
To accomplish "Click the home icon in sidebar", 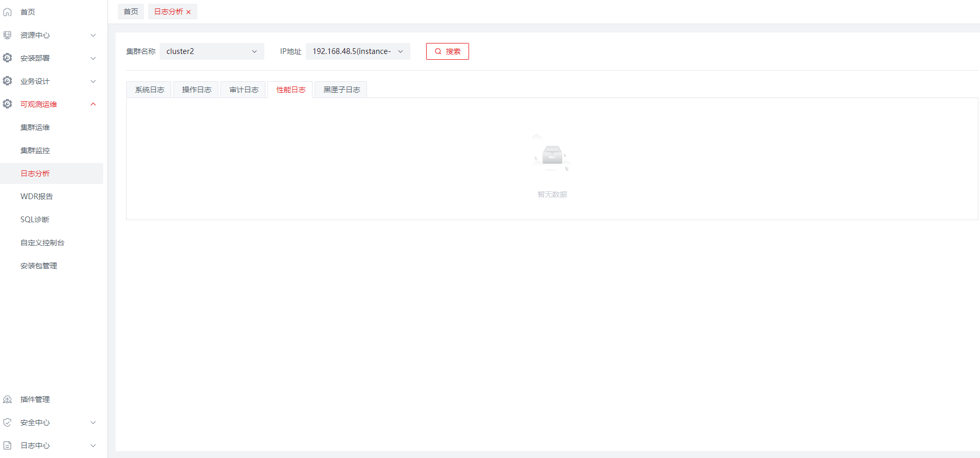I will tap(7, 12).
